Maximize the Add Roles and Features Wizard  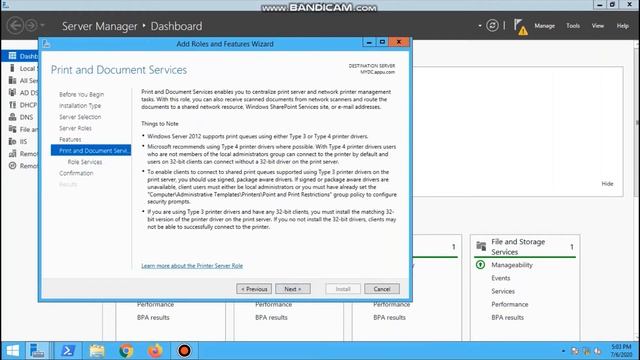coord(382,42)
